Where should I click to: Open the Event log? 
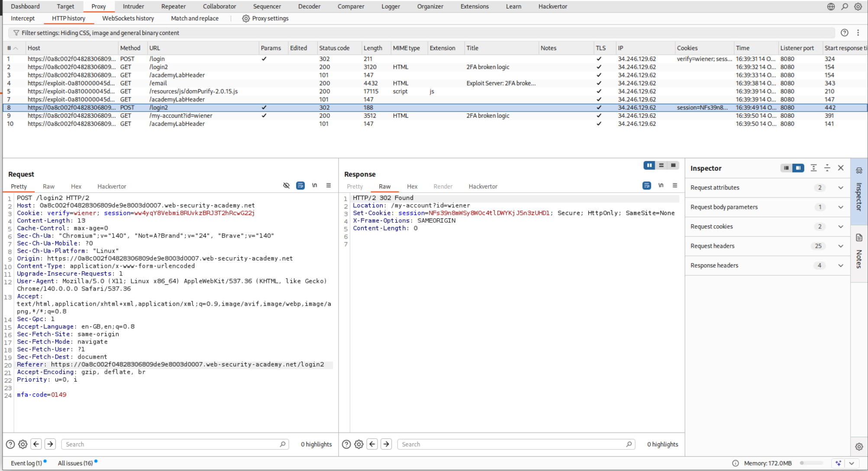pyautogui.click(x=26, y=463)
